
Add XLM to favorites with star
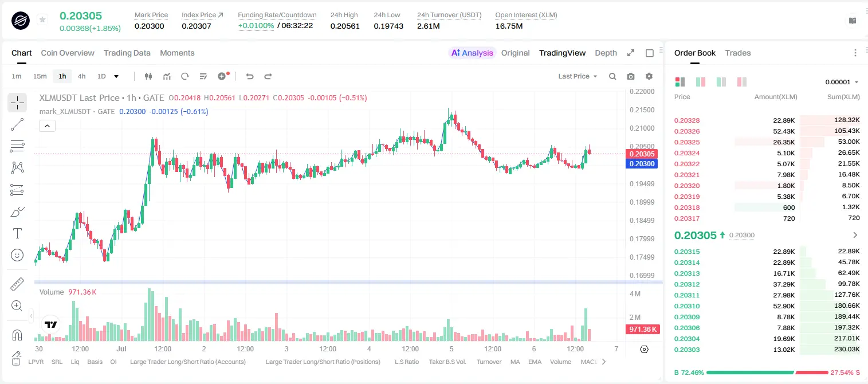click(42, 20)
